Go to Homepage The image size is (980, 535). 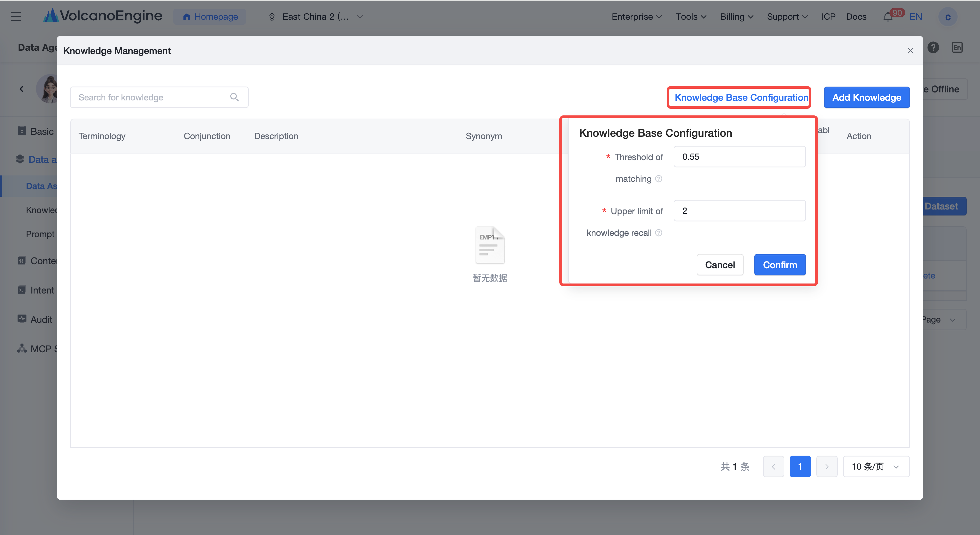210,17
